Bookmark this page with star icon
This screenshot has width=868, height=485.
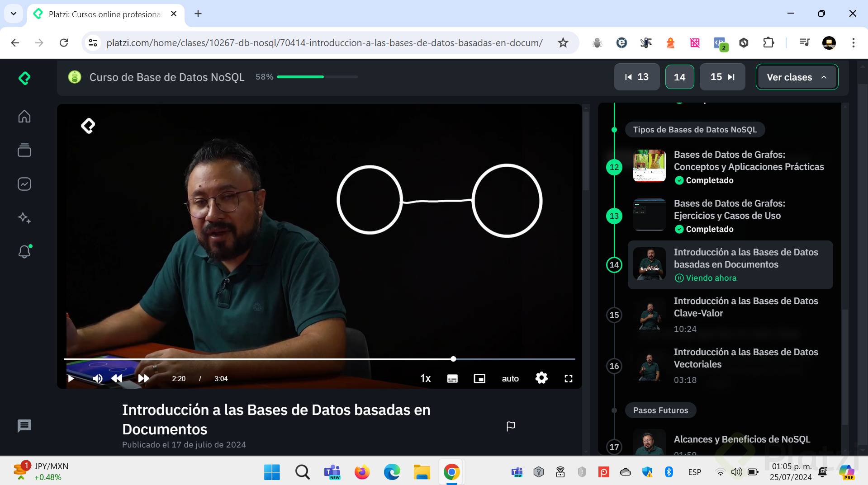point(563,43)
